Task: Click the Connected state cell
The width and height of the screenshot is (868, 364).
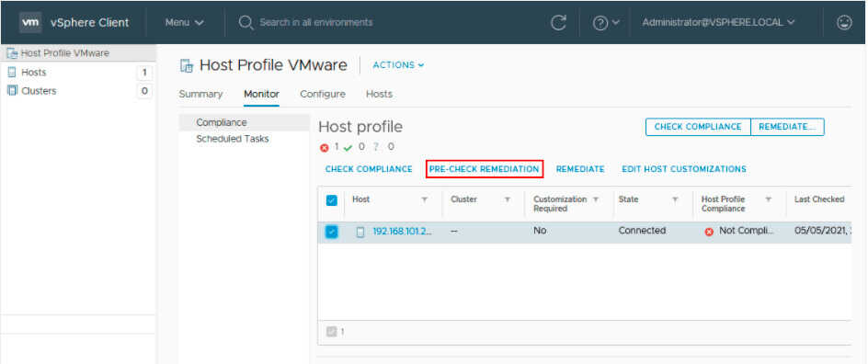Action: click(642, 231)
